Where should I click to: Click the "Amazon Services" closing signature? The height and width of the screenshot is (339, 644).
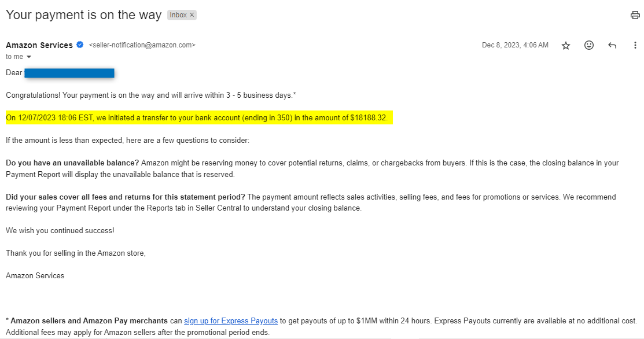35,275
